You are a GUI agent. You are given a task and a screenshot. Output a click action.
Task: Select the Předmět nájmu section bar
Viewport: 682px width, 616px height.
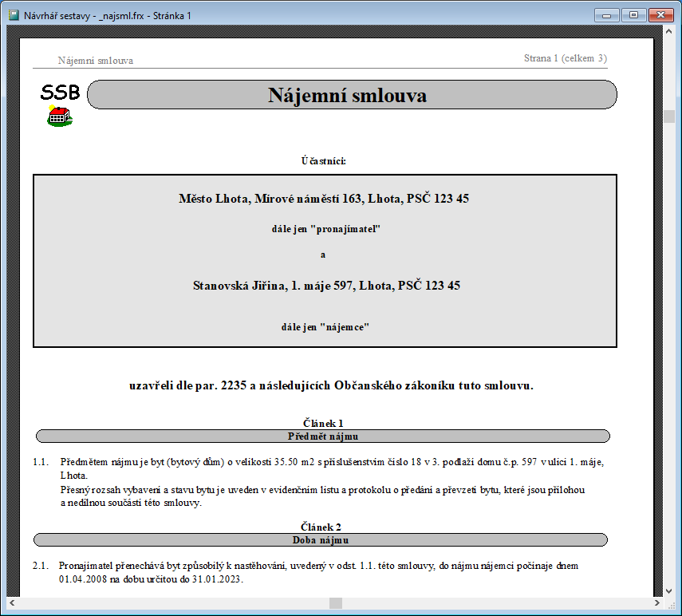pyautogui.click(x=323, y=436)
